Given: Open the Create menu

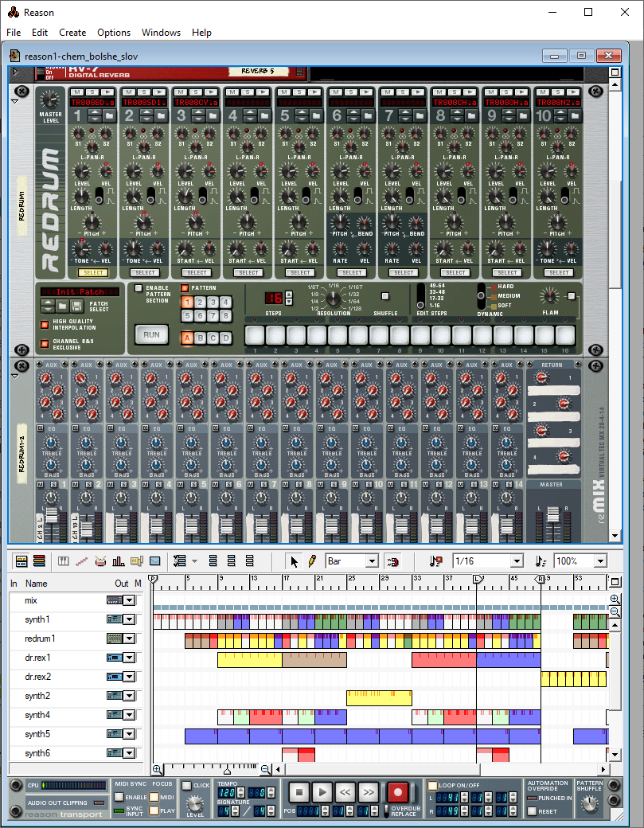Looking at the screenshot, I should (x=72, y=33).
